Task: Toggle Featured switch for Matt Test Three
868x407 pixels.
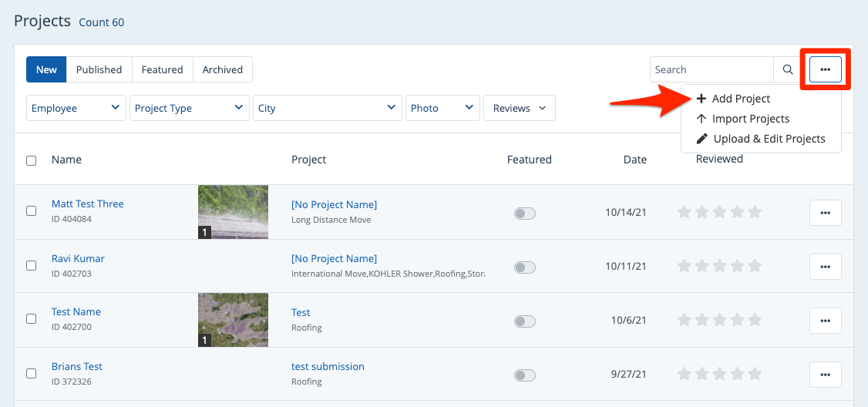Action: pyautogui.click(x=524, y=214)
